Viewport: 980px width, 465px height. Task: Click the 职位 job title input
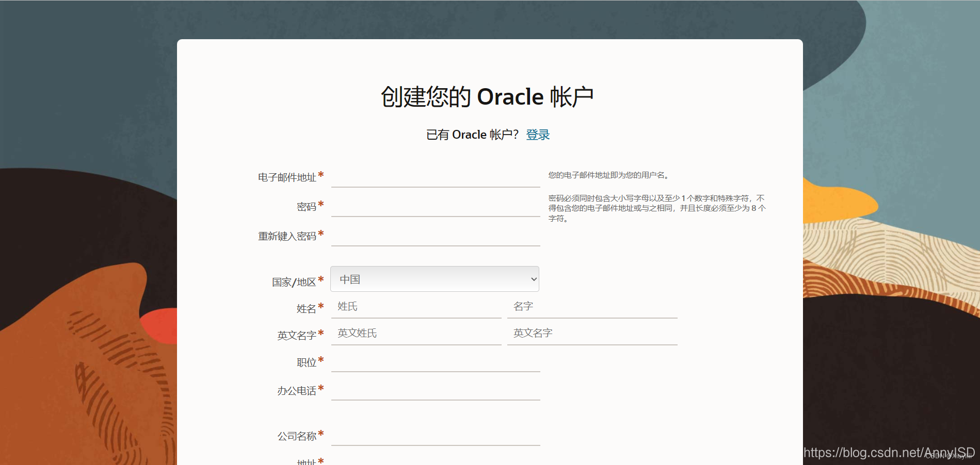point(436,362)
